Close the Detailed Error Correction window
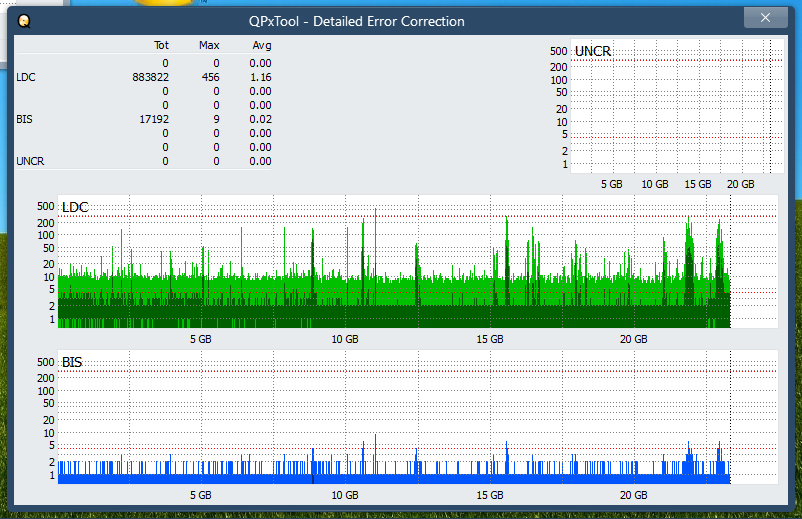The image size is (802, 519). coord(765,18)
